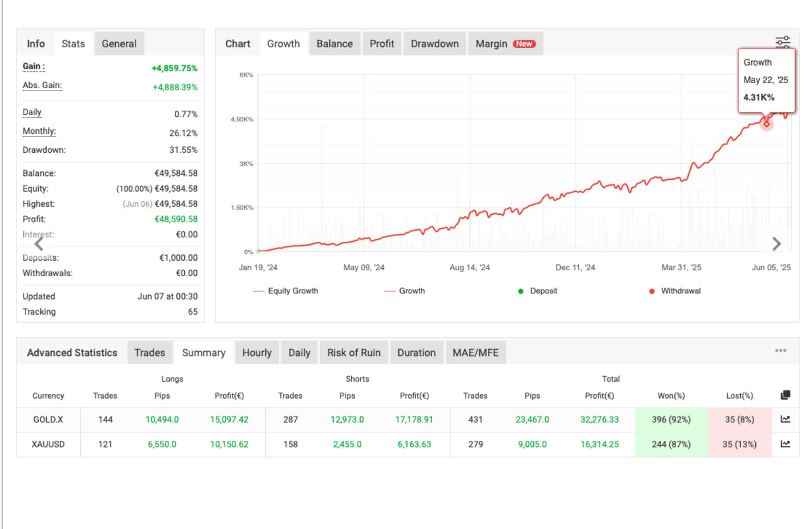Click the Abs. Gain label link
The height and width of the screenshot is (529, 812).
[x=42, y=85]
